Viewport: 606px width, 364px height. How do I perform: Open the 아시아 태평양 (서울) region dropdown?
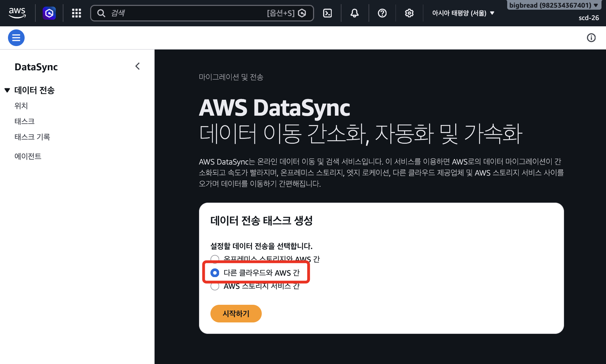pyautogui.click(x=463, y=13)
